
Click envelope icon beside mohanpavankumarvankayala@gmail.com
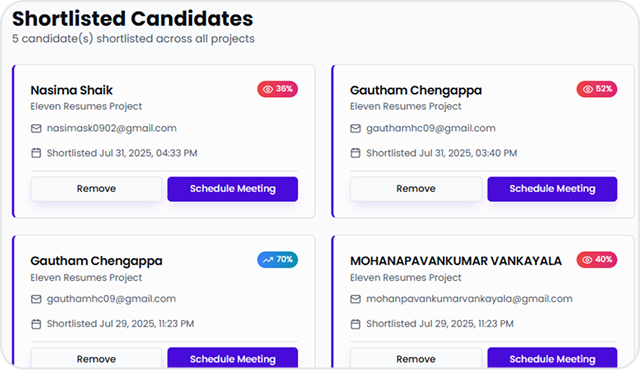point(356,299)
